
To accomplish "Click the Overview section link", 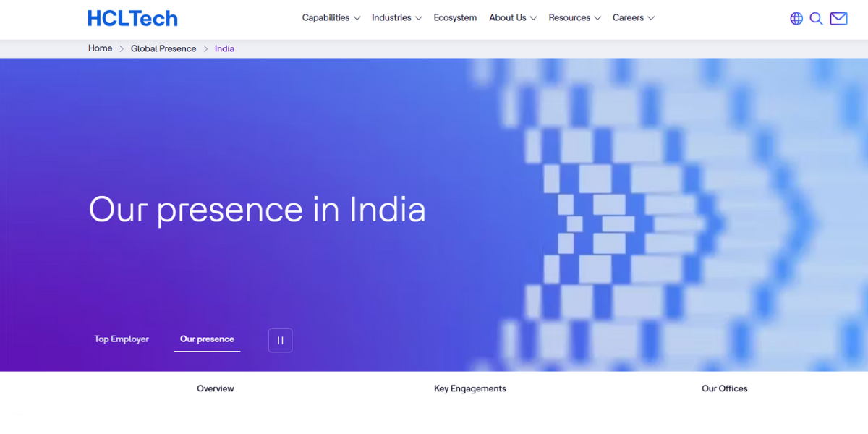I will [x=215, y=388].
